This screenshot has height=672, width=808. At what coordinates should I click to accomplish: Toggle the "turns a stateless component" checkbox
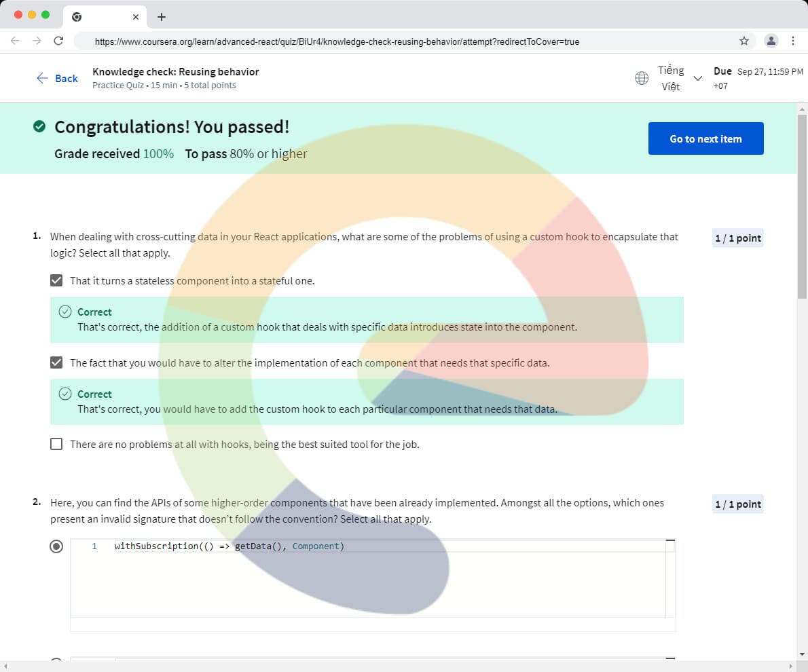(x=56, y=280)
